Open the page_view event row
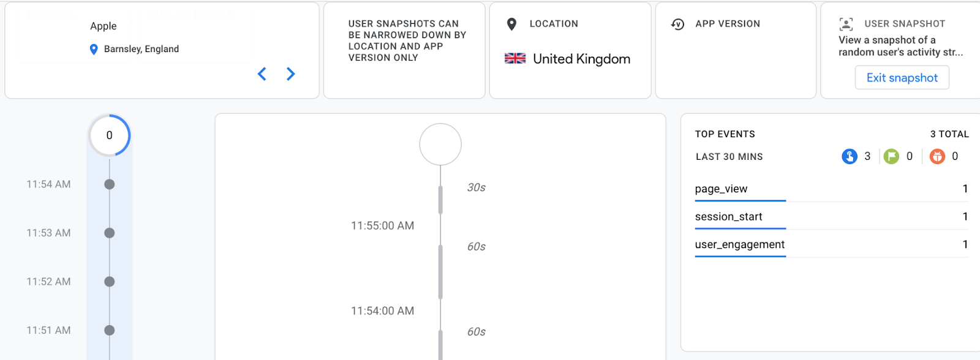This screenshot has width=980, height=360. click(x=831, y=189)
